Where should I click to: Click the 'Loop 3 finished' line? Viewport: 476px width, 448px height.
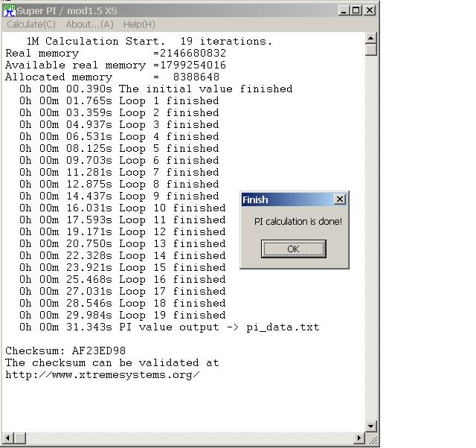pos(119,124)
